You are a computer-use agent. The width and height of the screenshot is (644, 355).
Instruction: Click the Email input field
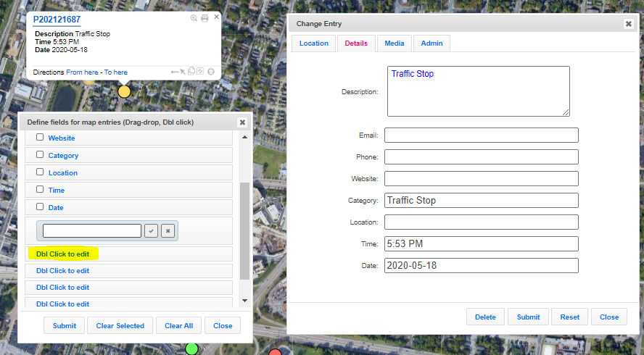[x=481, y=135]
